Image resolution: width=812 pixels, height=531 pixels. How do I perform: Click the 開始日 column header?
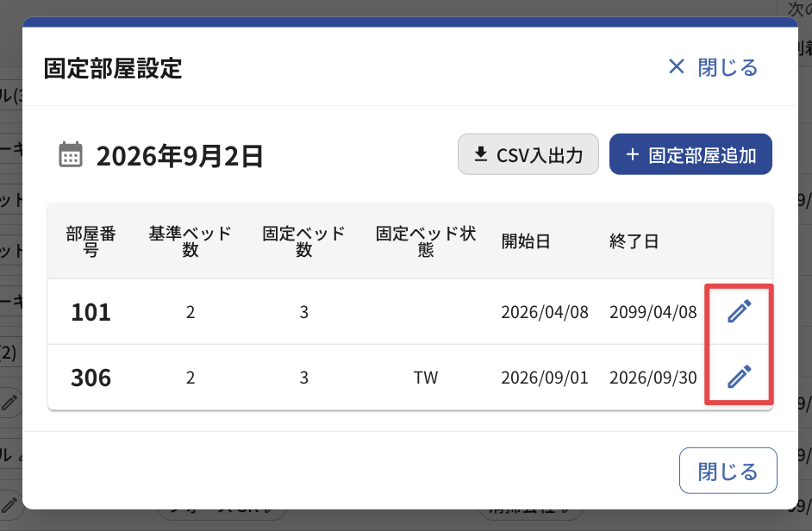pyautogui.click(x=526, y=241)
